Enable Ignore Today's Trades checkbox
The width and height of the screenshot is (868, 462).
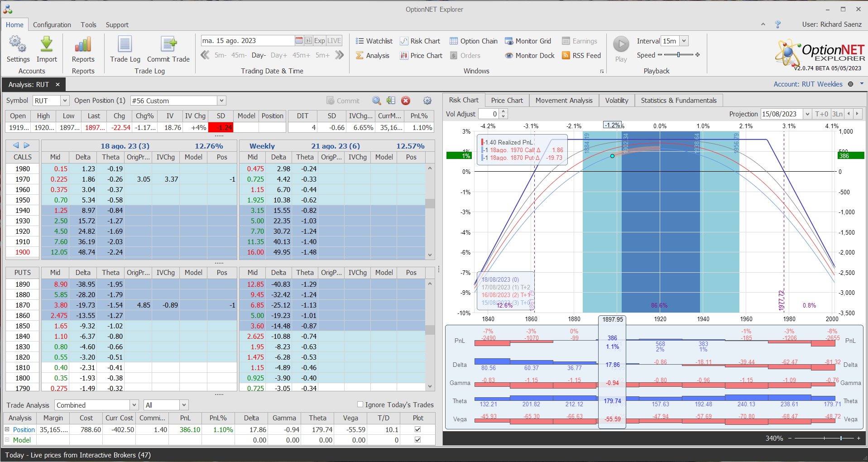coord(360,404)
